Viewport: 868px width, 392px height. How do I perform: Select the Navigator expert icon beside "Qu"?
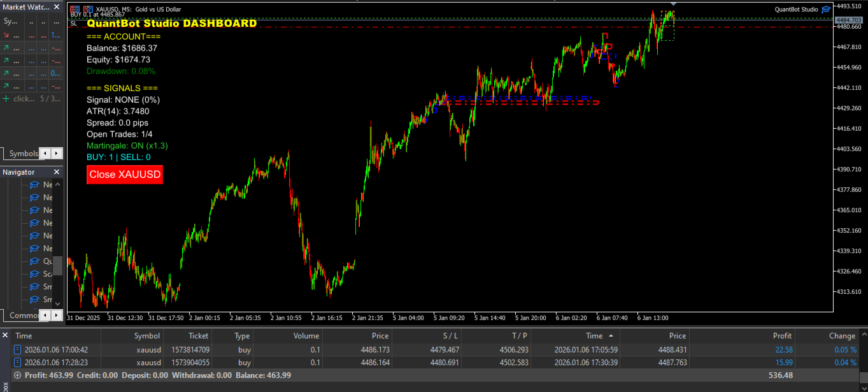tap(34, 261)
